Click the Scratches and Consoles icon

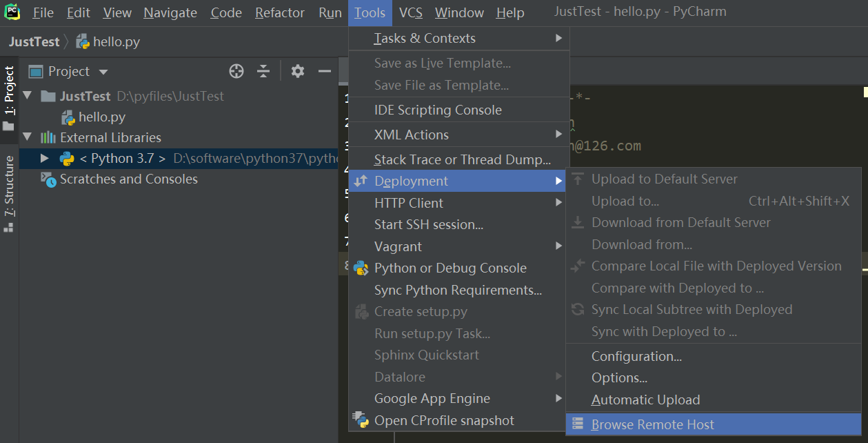coord(48,179)
